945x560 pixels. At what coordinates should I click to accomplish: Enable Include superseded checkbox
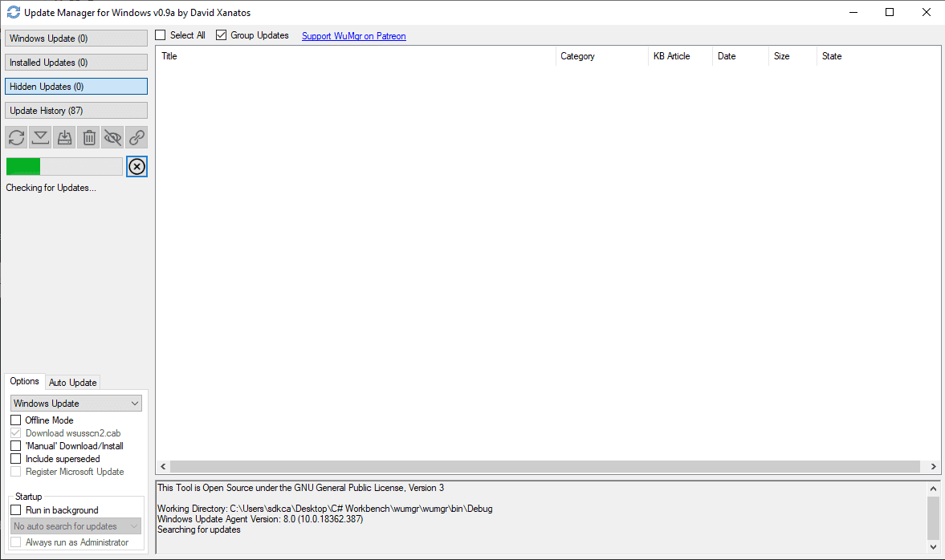click(16, 458)
